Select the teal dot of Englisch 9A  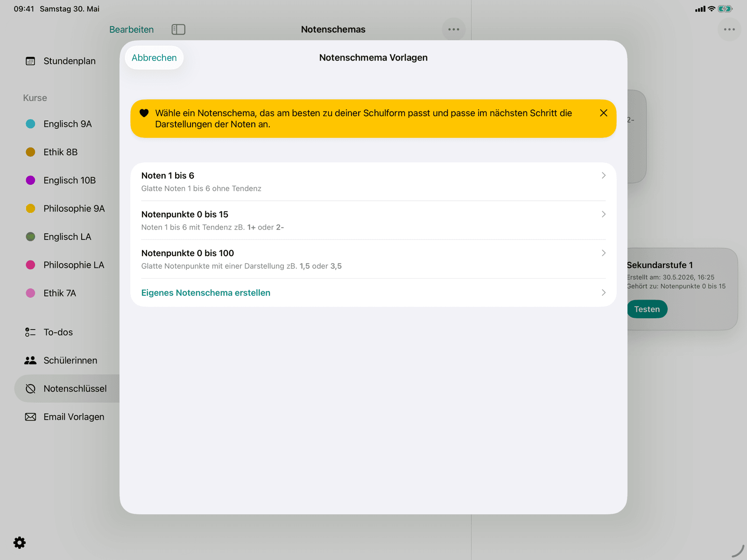coord(30,124)
